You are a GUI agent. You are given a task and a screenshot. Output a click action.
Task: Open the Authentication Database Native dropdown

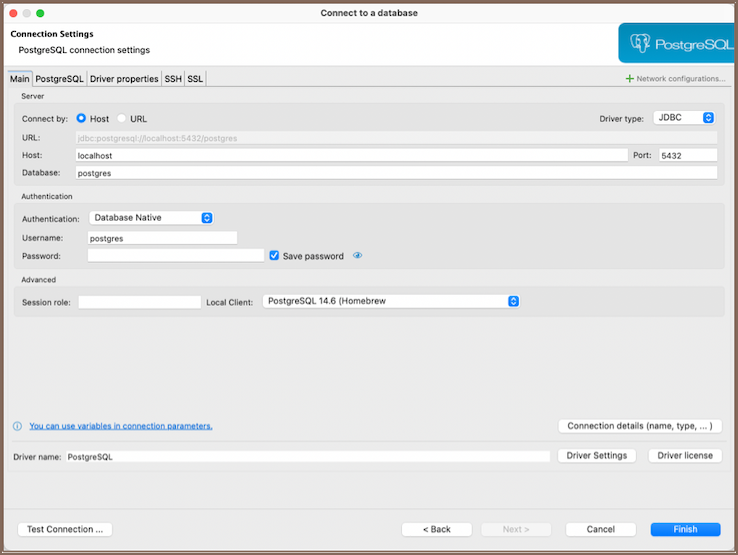[x=151, y=218]
